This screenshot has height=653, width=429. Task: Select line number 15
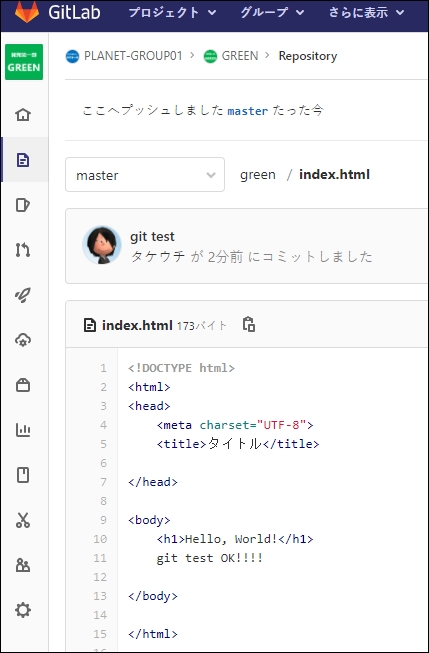tap(100, 634)
